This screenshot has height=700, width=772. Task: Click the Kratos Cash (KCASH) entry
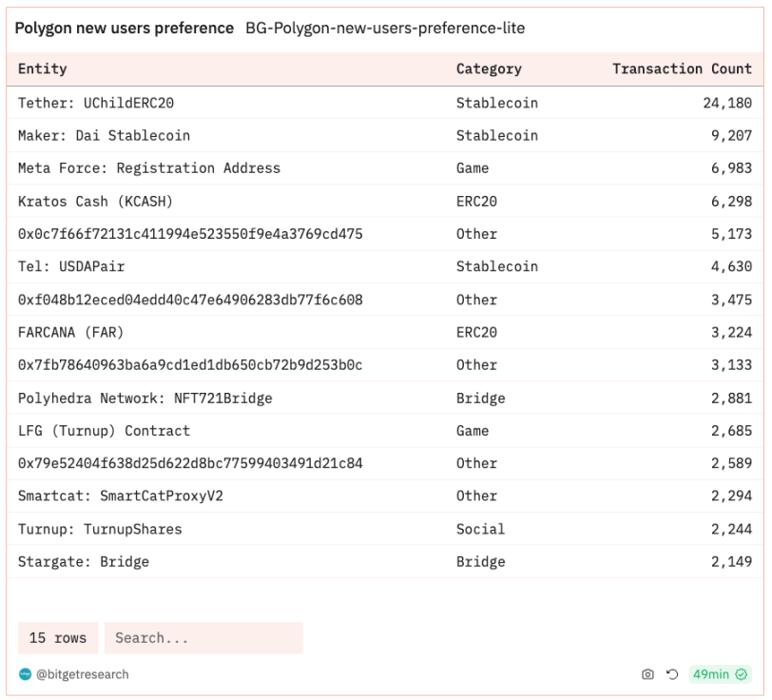[x=95, y=202]
